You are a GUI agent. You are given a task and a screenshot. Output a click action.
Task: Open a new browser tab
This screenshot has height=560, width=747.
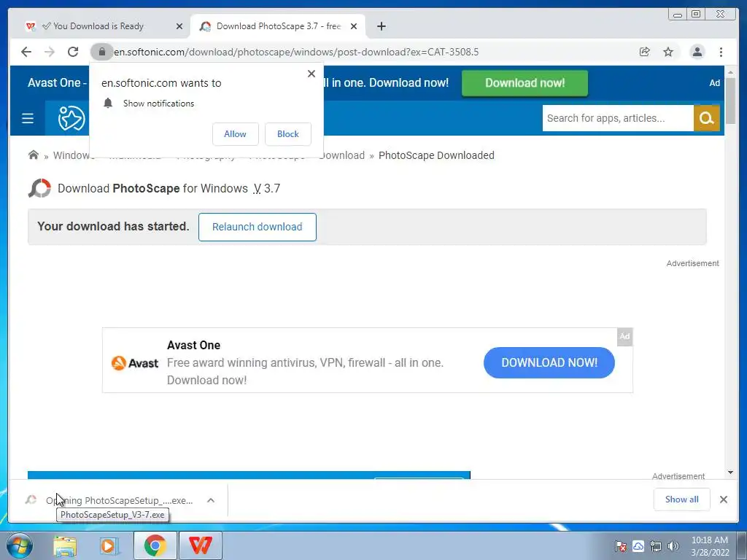381,26
